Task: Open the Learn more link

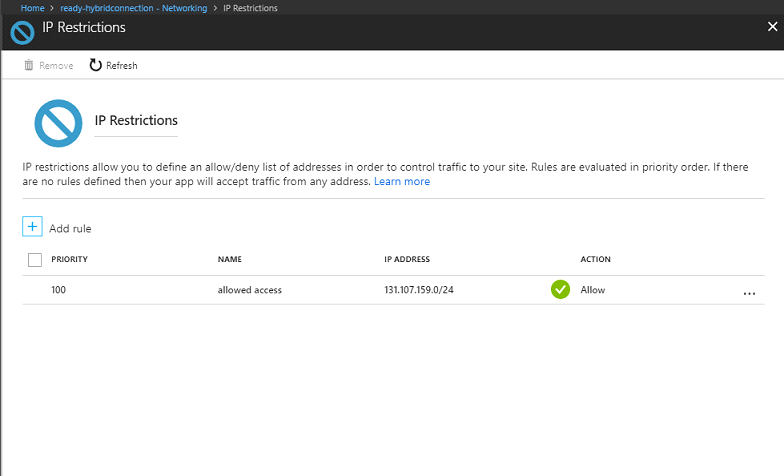Action: tap(402, 182)
